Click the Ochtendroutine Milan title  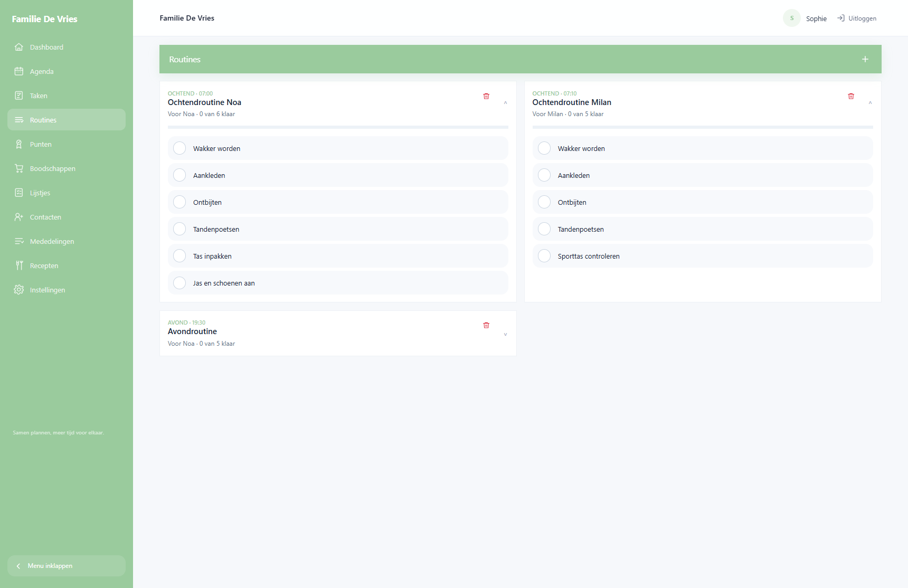click(x=572, y=102)
